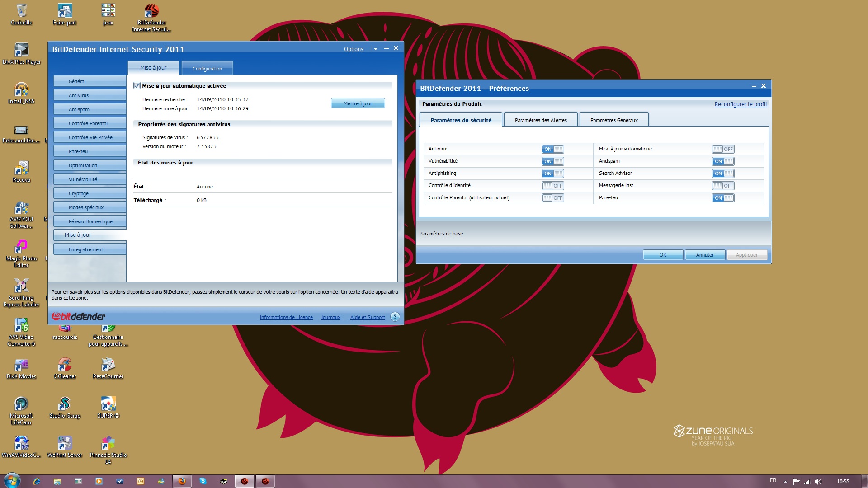Open Skype from the taskbar
This screenshot has height=488, width=868.
203,481
